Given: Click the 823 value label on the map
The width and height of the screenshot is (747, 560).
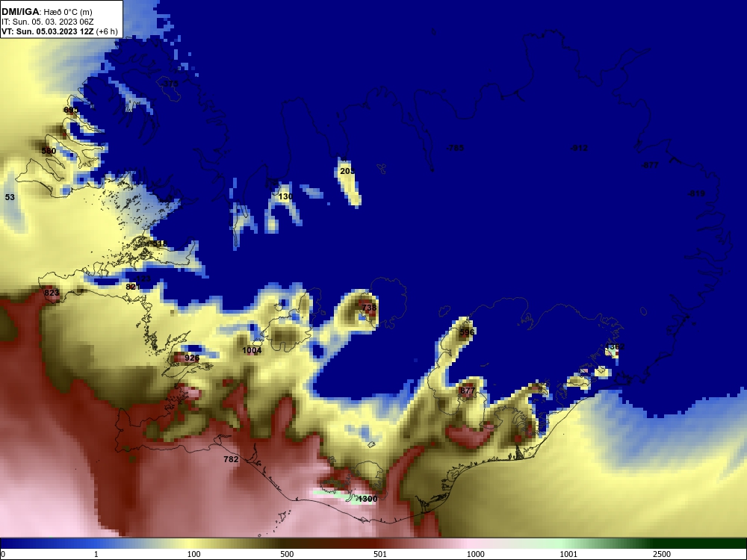Looking at the screenshot, I should click(x=52, y=293).
